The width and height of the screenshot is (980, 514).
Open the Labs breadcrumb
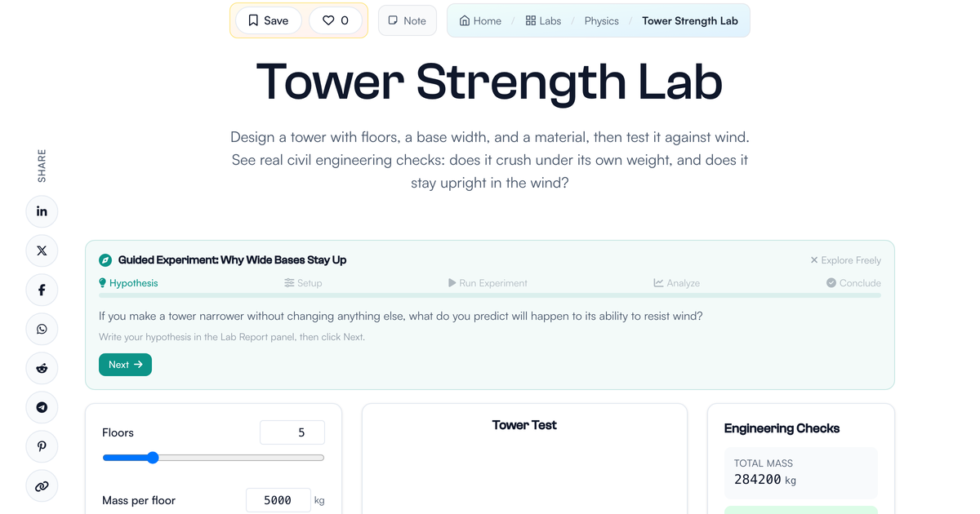[x=543, y=20]
